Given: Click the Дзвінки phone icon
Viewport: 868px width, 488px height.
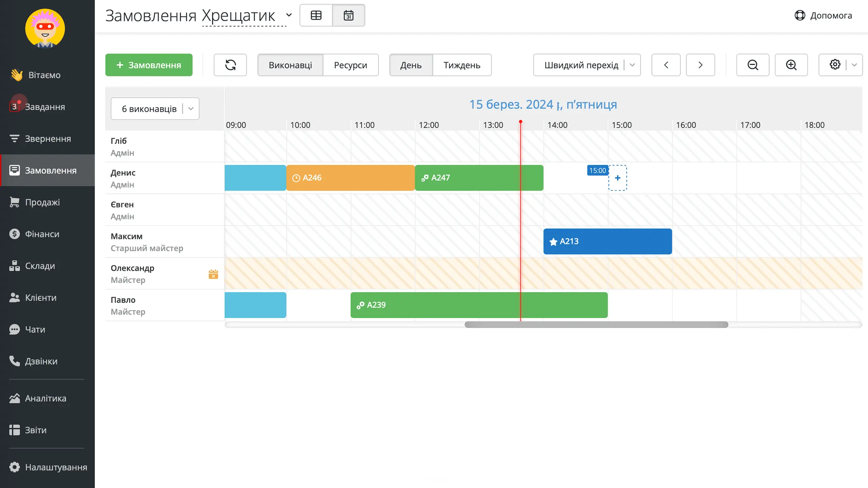Looking at the screenshot, I should (x=14, y=361).
